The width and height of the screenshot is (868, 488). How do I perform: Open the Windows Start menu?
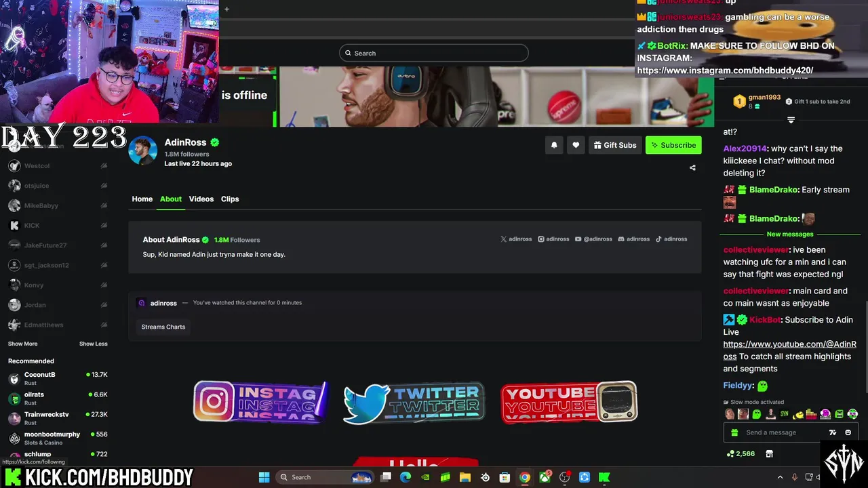[264, 477]
